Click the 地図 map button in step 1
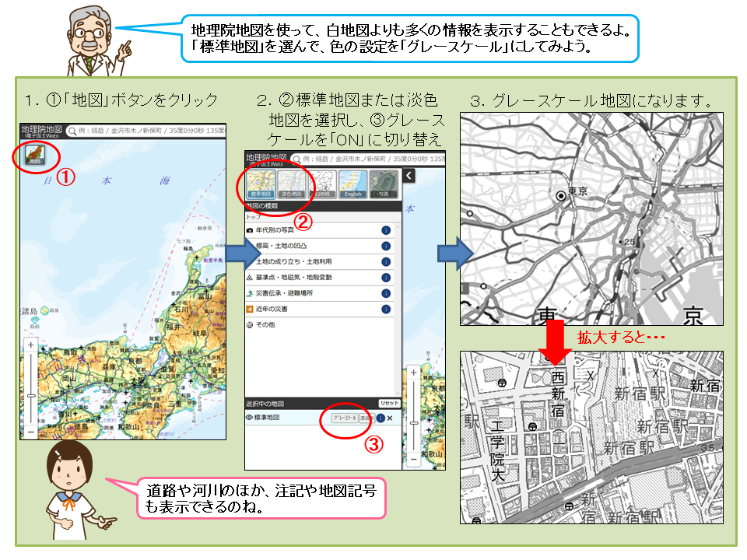Viewport: 747px width, 560px height. (x=35, y=155)
